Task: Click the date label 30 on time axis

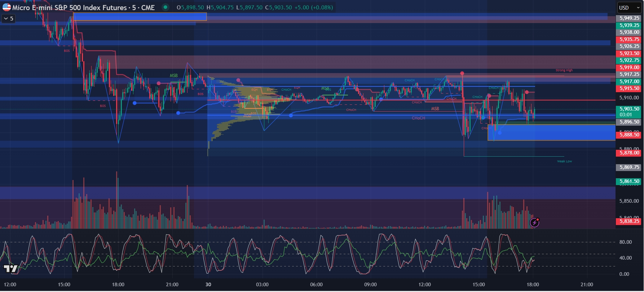Action: pos(208,284)
